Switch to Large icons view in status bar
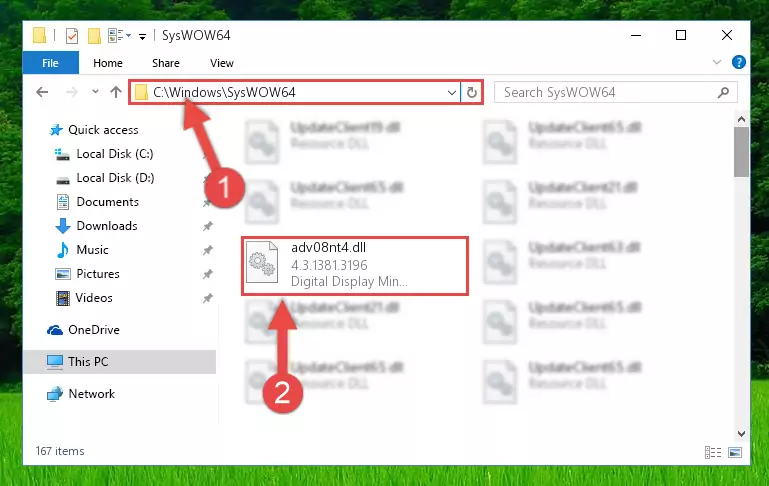Screen dimensions: 769x486 tap(735, 452)
